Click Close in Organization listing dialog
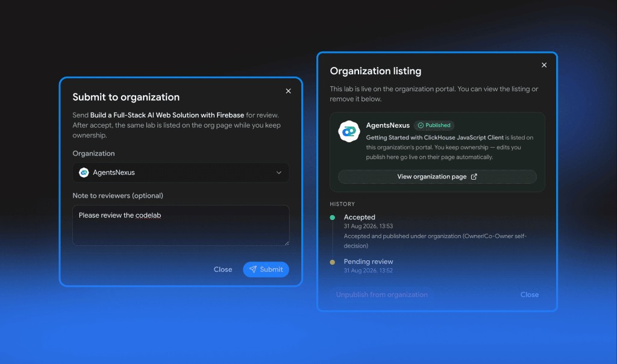This screenshot has width=617, height=364. pos(529,295)
